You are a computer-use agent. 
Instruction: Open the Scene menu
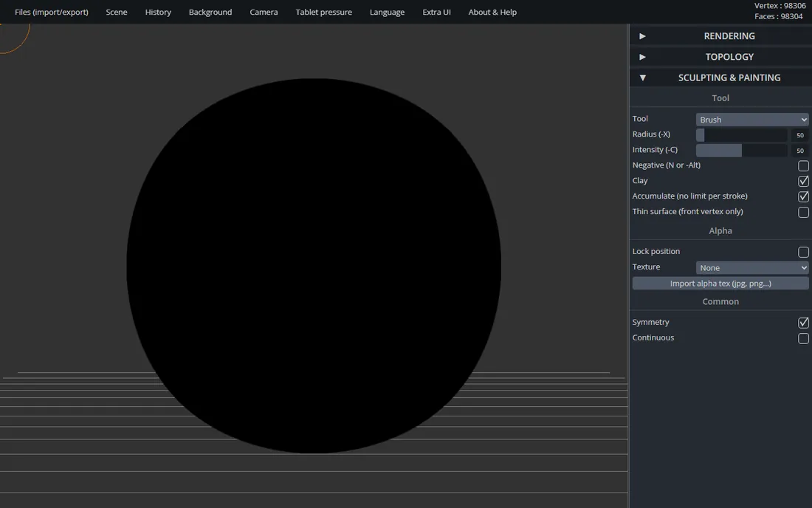click(x=117, y=12)
